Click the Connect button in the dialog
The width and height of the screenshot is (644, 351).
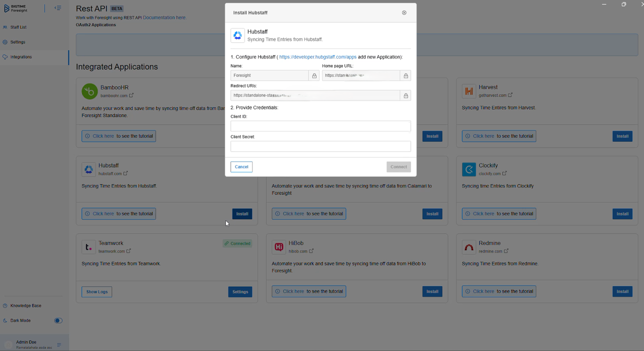[398, 167]
